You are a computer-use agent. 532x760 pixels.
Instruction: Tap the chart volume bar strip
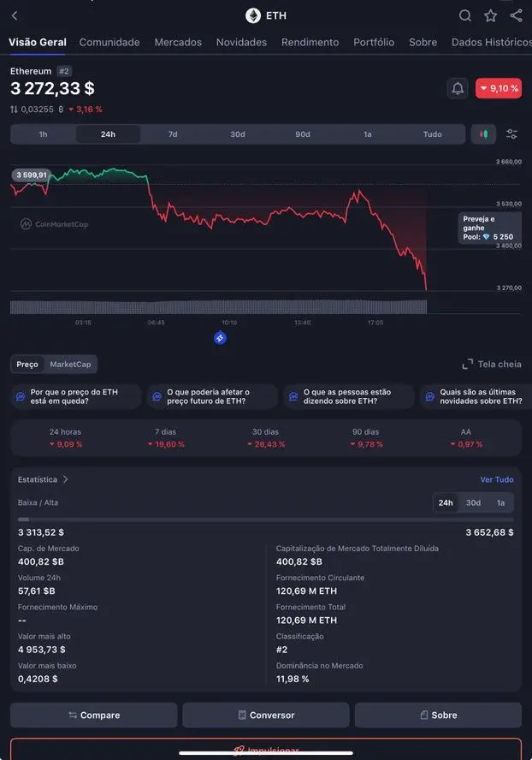point(218,306)
